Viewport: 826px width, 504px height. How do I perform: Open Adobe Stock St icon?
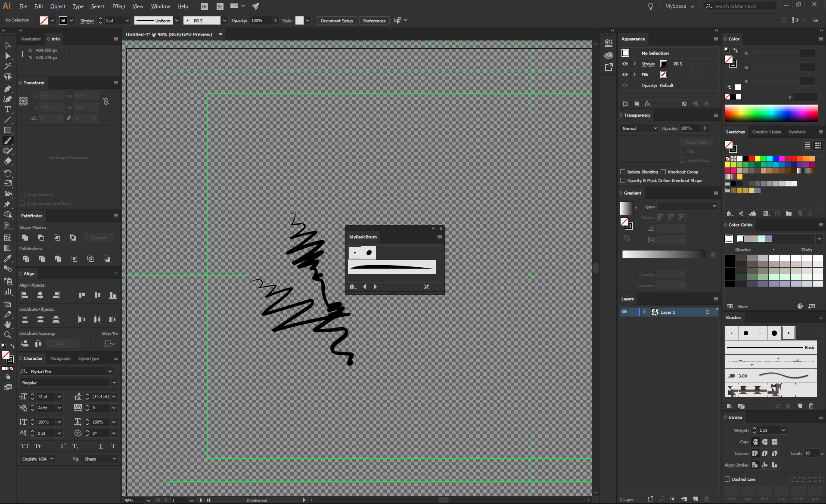pyautogui.click(x=220, y=6)
